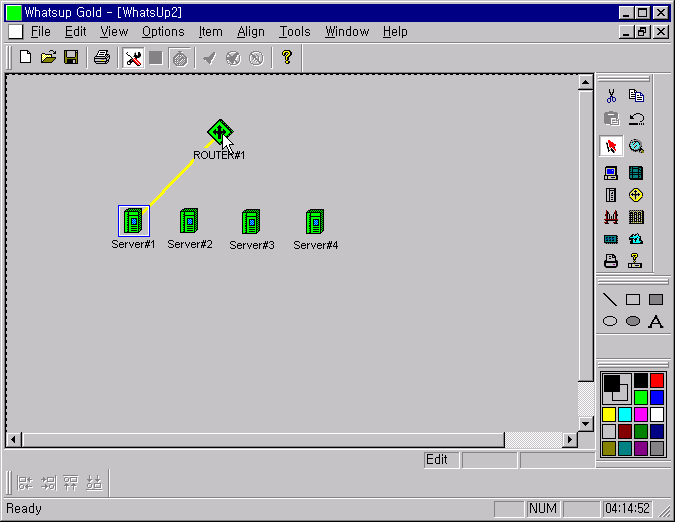The height and width of the screenshot is (522, 675).
Task: Open the View menu
Action: [114, 32]
